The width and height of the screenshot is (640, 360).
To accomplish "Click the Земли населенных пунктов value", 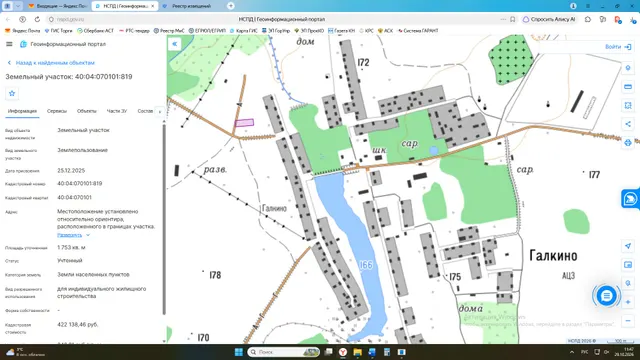I will (93, 275).
